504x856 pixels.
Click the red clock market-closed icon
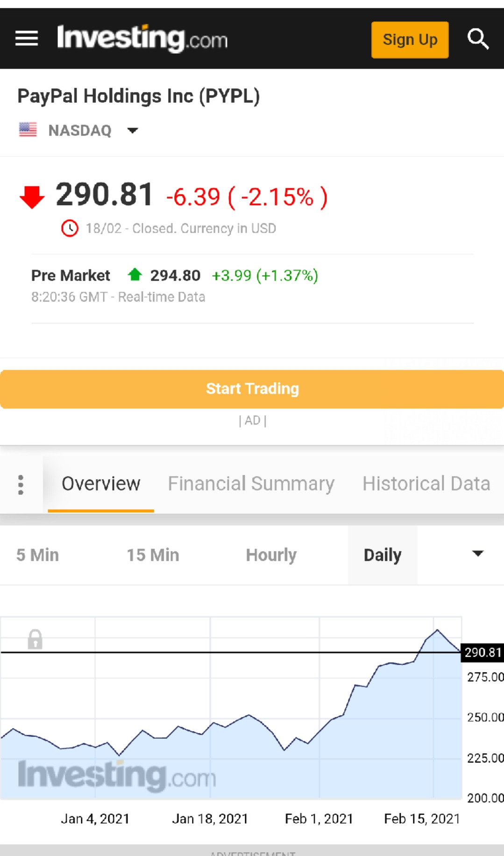coord(70,228)
